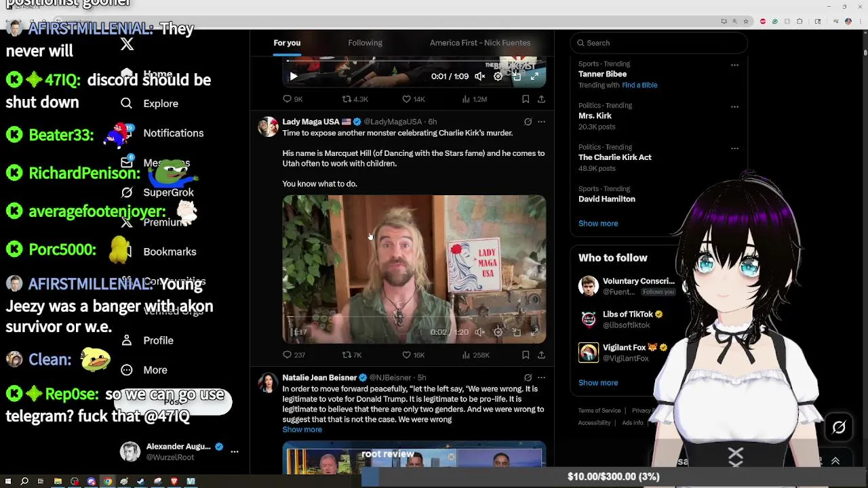Viewport: 868px width, 488px height.
Task: Switch to the Following tab
Action: pos(365,43)
